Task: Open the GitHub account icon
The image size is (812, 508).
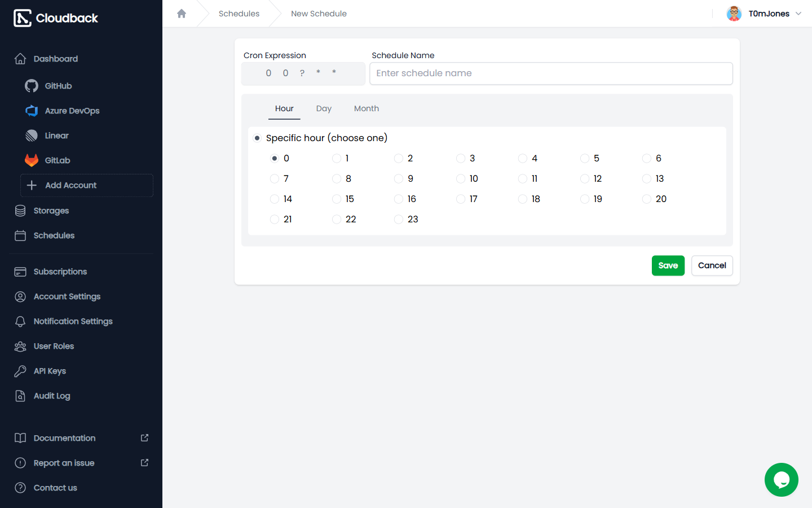Action: (32, 86)
